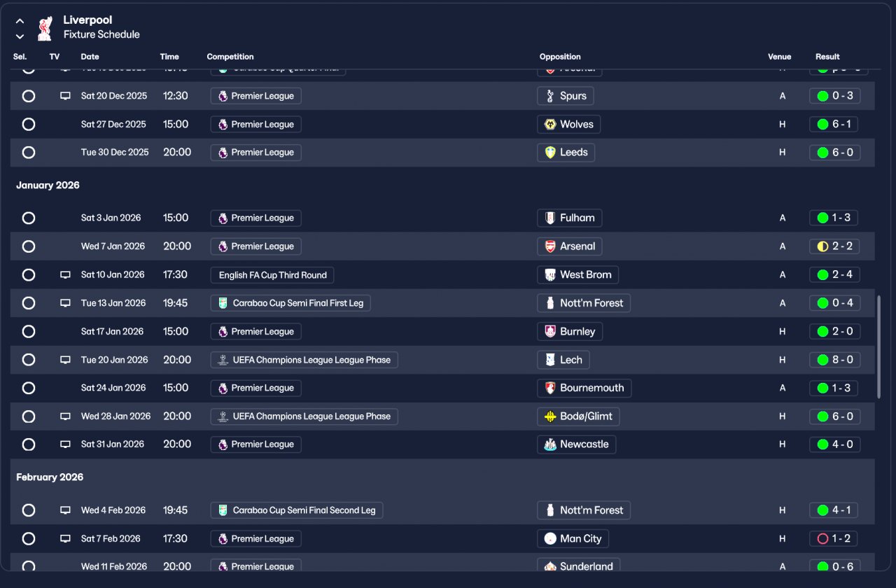Viewport: 896px width, 588px height.
Task: Click the Wolves club badge icon
Action: (x=550, y=125)
